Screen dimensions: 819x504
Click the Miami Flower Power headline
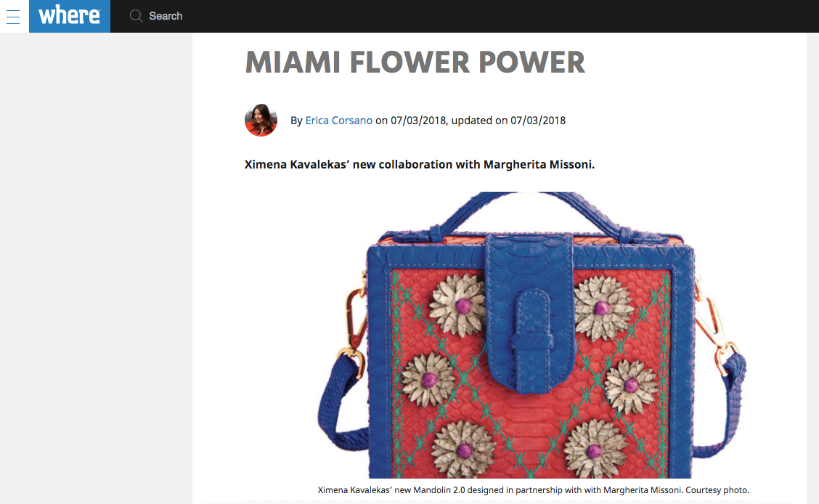point(415,62)
